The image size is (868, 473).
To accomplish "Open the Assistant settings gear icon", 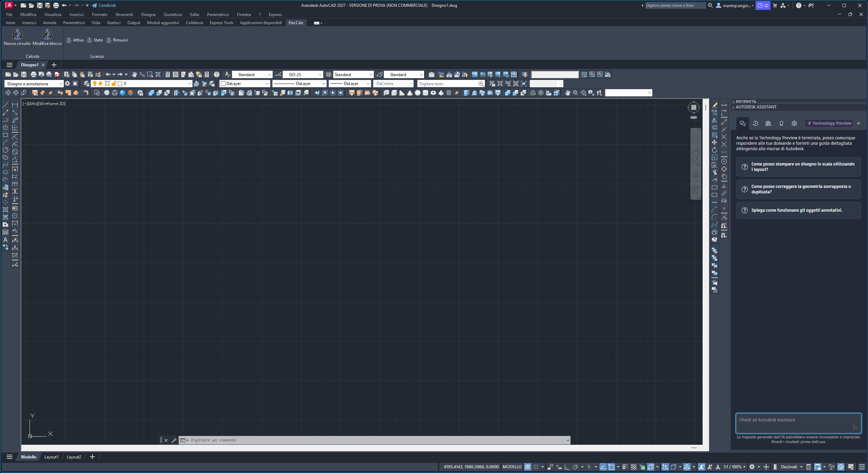I will [794, 123].
